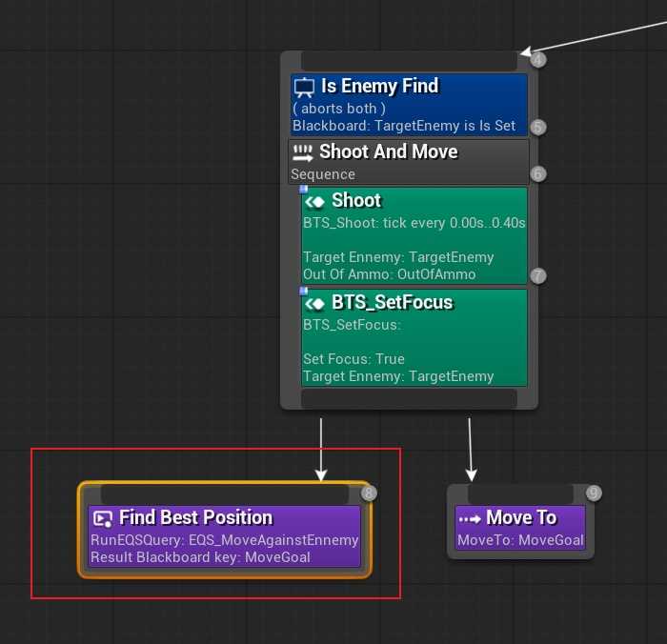Click execution index badge 6
Image resolution: width=667 pixels, height=644 pixels.
pos(538,174)
